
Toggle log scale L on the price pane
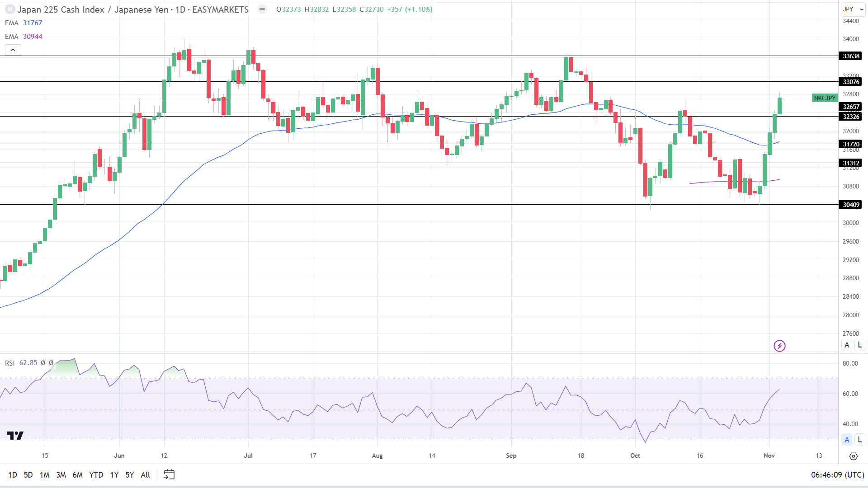point(860,345)
